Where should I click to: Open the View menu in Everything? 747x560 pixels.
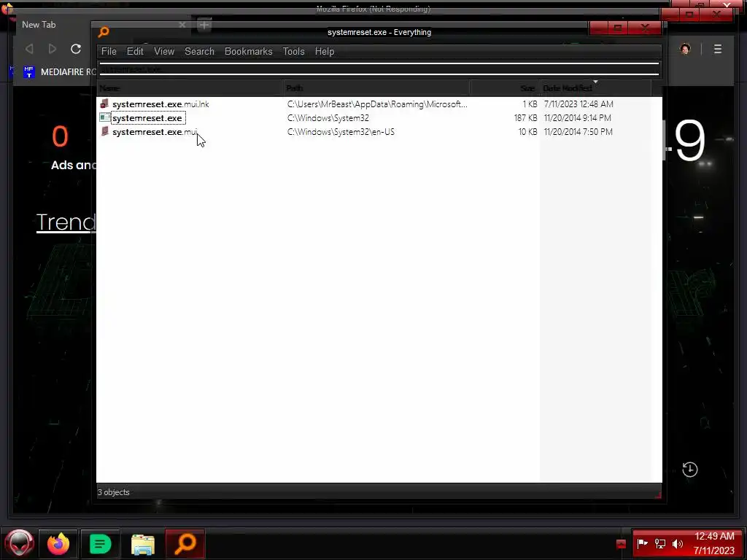tap(164, 52)
